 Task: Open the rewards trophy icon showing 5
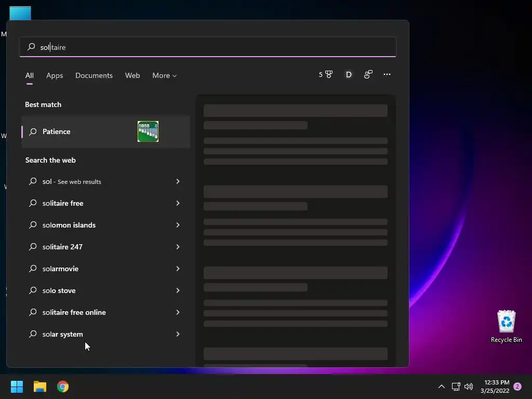pos(326,74)
